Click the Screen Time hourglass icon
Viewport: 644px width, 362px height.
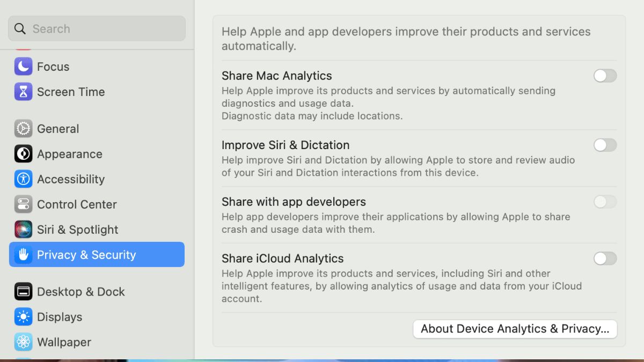point(23,92)
